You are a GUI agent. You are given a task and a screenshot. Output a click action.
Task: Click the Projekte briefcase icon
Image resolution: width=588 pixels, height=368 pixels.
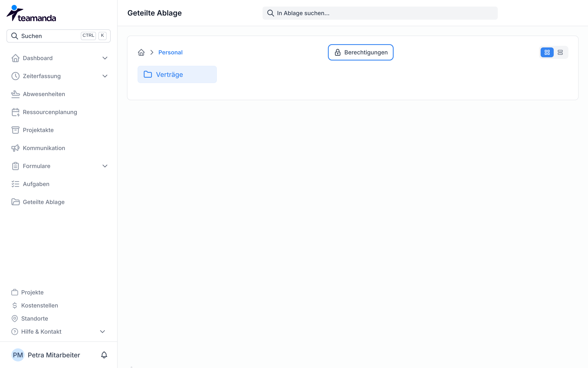pos(14,292)
